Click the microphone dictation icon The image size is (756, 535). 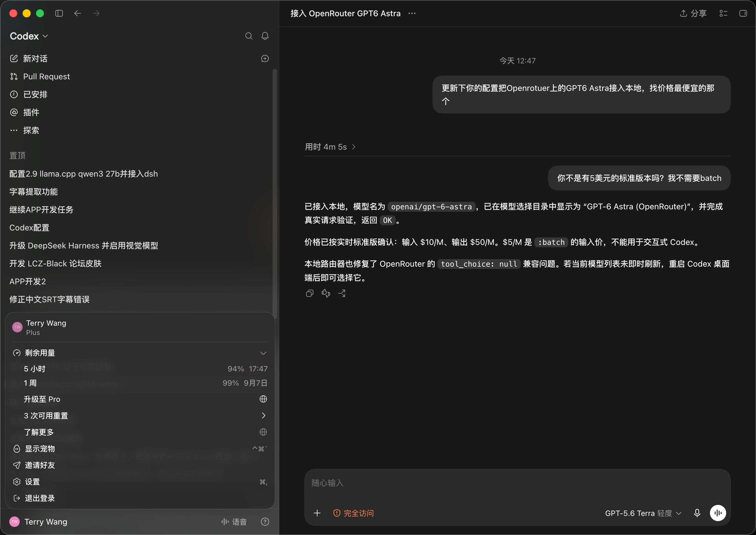(697, 513)
